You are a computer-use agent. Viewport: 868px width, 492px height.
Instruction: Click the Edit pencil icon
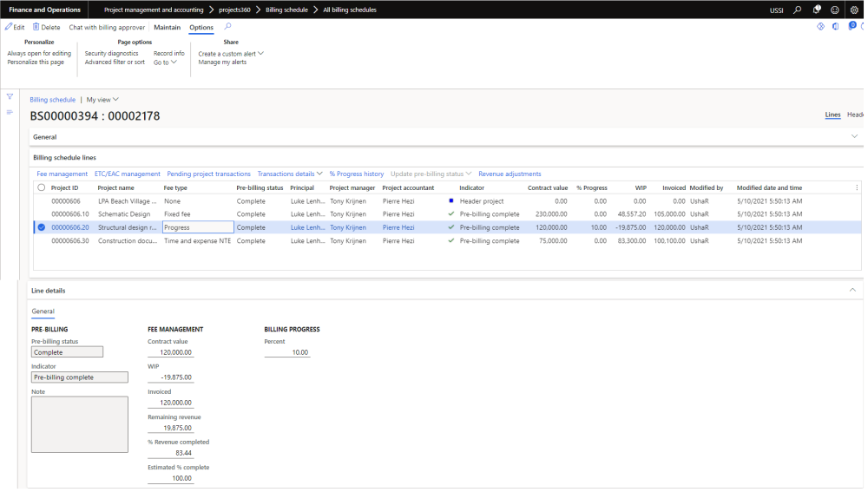click(x=9, y=28)
